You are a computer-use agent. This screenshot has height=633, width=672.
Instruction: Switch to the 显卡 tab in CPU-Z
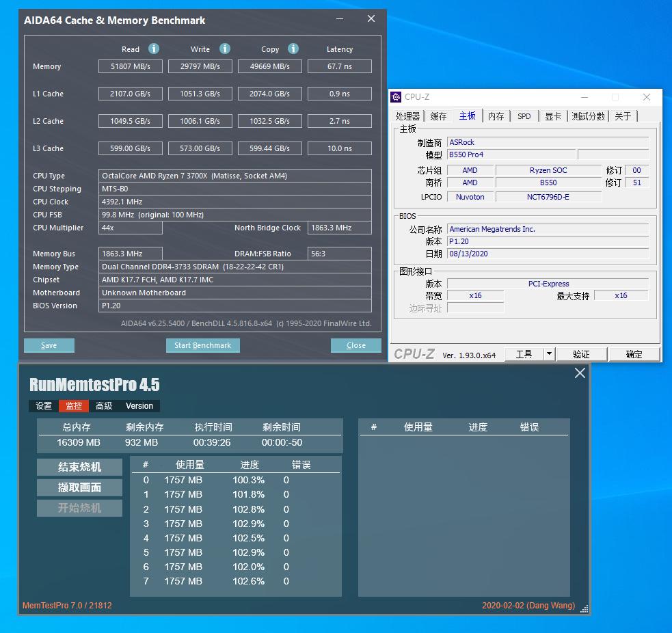[553, 116]
